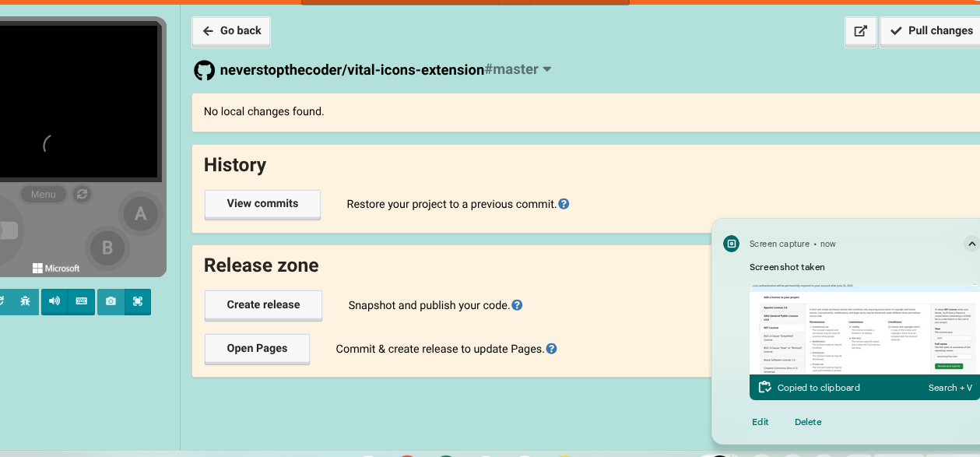Open repository in new tab icon
Viewport: 980px width, 457px height.
click(x=861, y=31)
